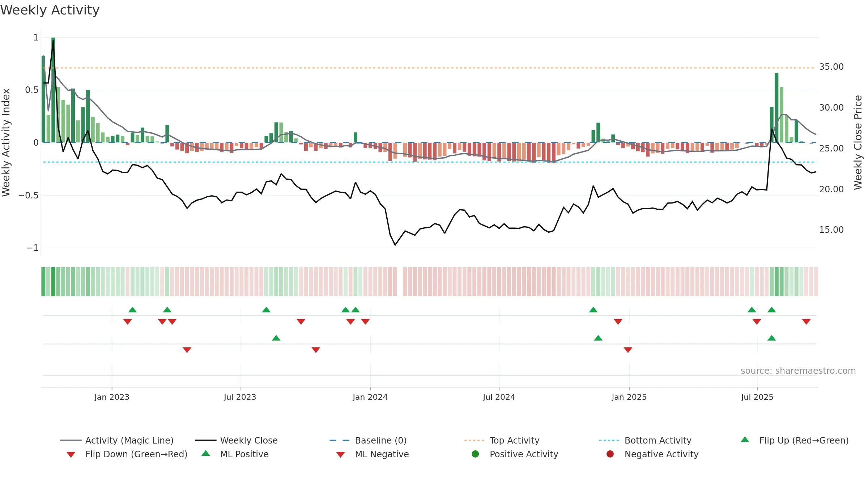Click the source: sharemaestro.com text
Image resolution: width=868 pixels, height=488 pixels.
click(x=798, y=371)
